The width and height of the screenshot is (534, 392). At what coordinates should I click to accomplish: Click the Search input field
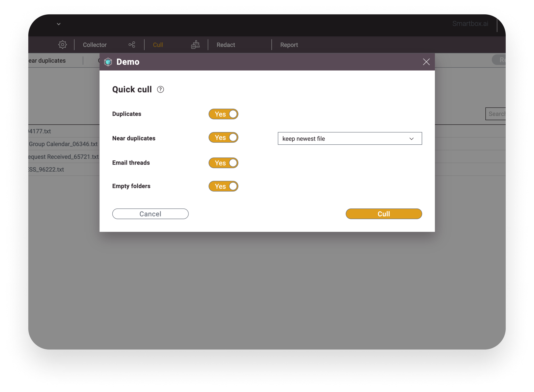496,114
